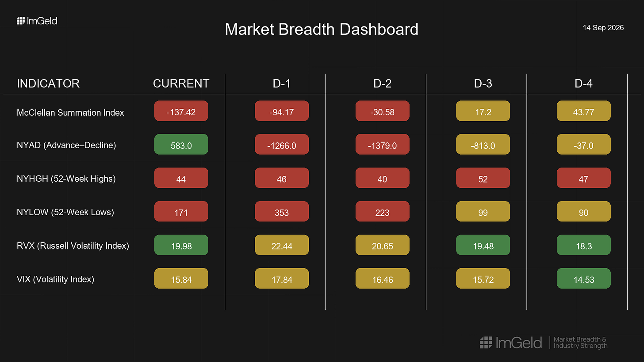Click the INDICATOR column header

tap(48, 84)
